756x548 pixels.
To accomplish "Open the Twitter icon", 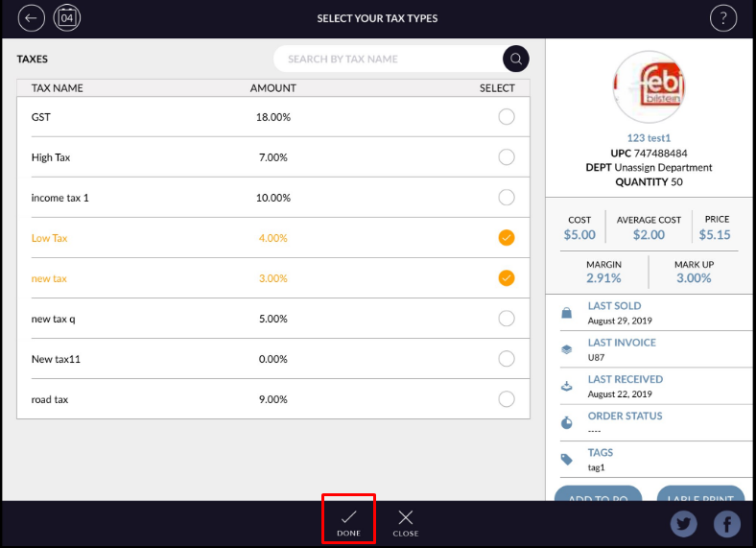I will (684, 523).
